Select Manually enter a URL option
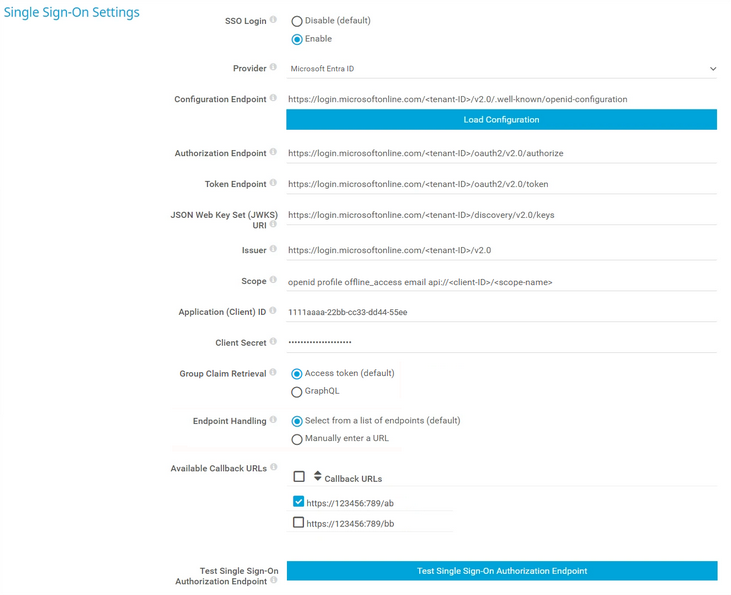Viewport: 731px width, 595px height. tap(297, 439)
